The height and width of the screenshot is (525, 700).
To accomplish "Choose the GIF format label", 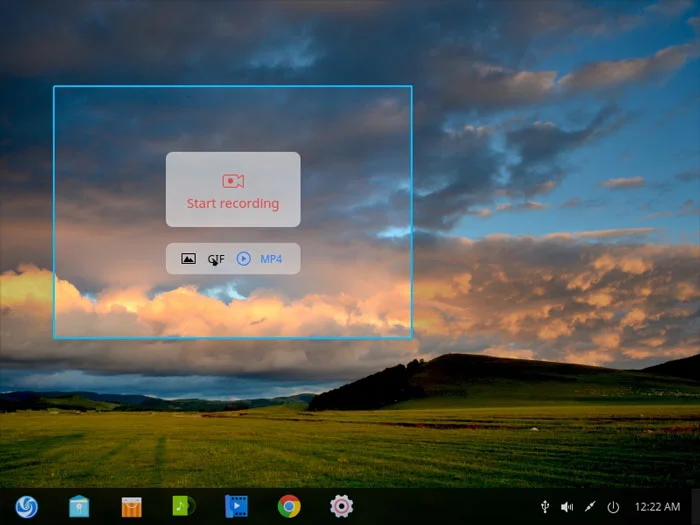I will click(216, 259).
